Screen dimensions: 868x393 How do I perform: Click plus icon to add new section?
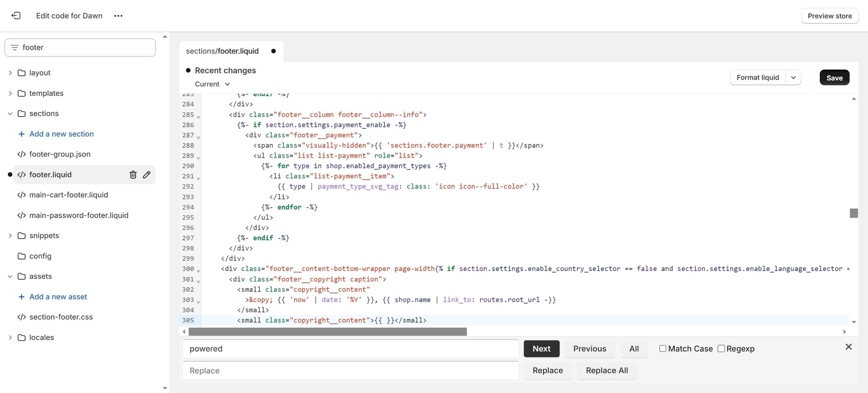pyautogui.click(x=22, y=134)
